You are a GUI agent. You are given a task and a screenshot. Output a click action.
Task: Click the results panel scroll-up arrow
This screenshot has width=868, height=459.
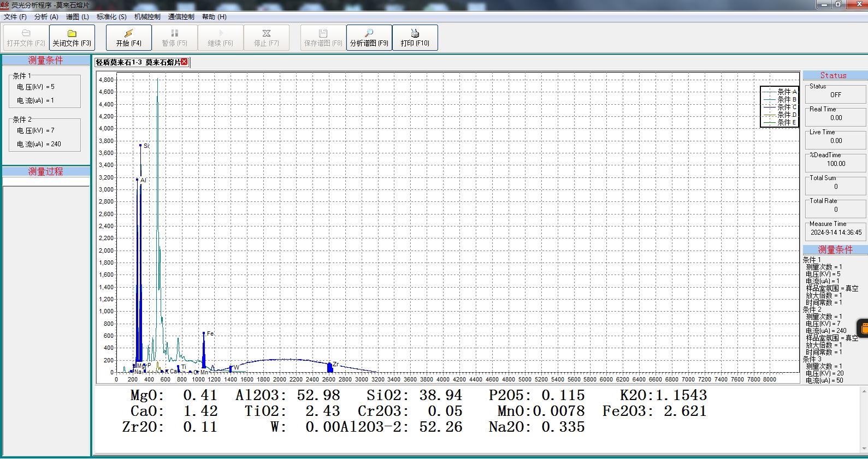point(864,391)
